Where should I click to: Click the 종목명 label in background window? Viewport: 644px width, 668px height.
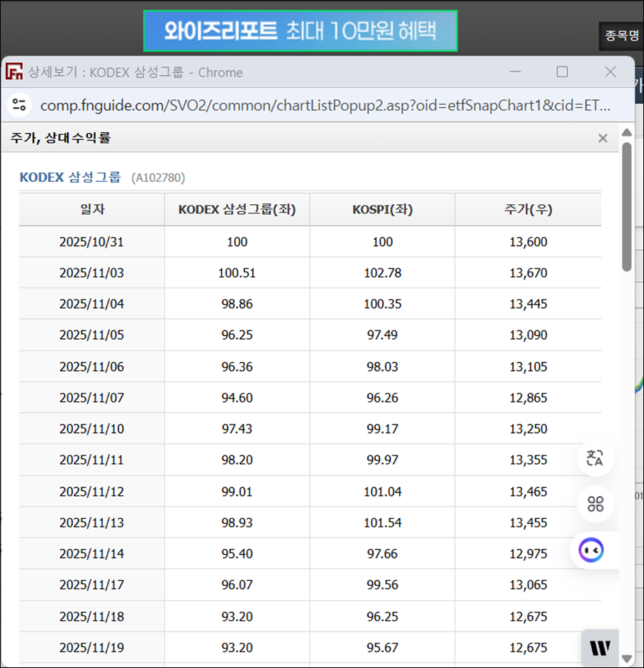tap(622, 36)
